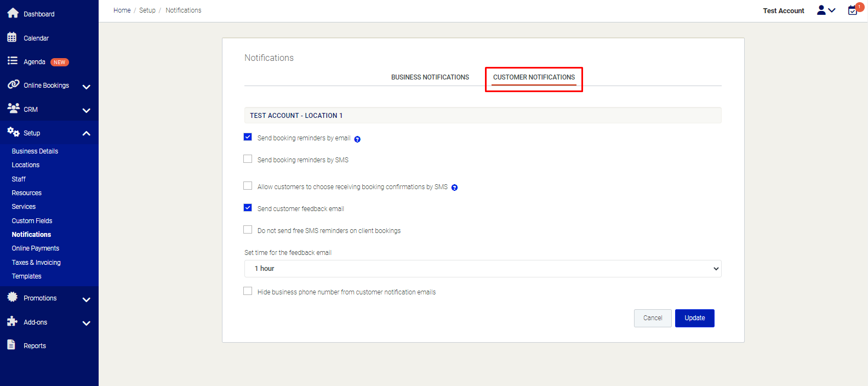Viewport: 868px width, 386px height.
Task: Click help icon beside SMS booking confirmations
Action: [454, 188]
